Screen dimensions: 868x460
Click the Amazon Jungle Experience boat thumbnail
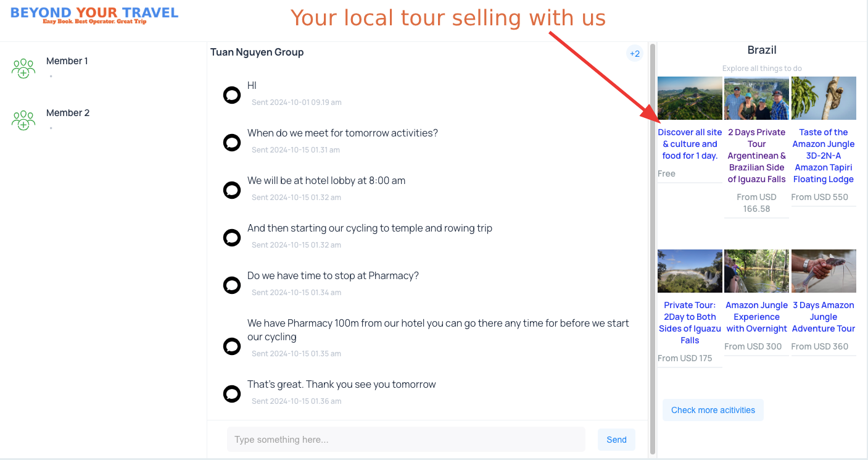pos(756,271)
